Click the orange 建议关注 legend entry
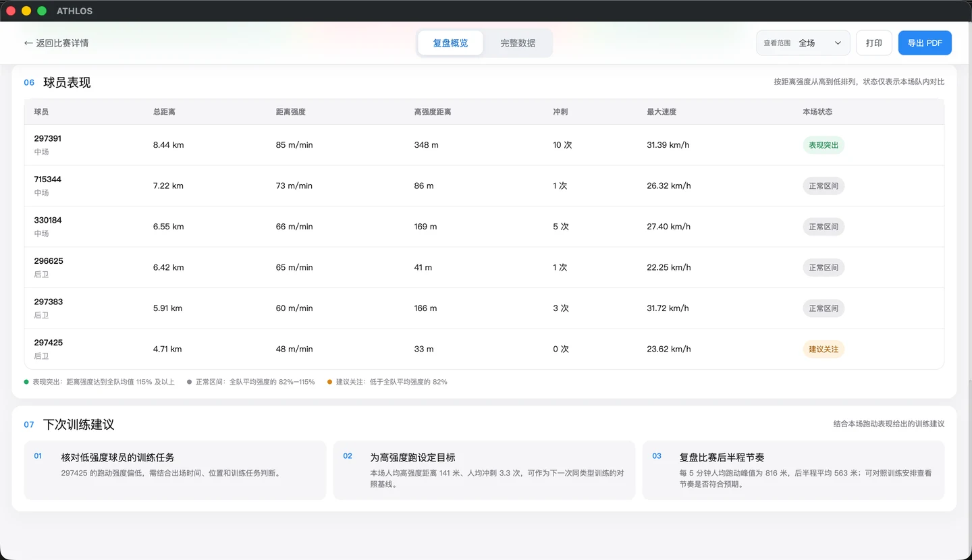This screenshot has width=972, height=560. [x=387, y=382]
